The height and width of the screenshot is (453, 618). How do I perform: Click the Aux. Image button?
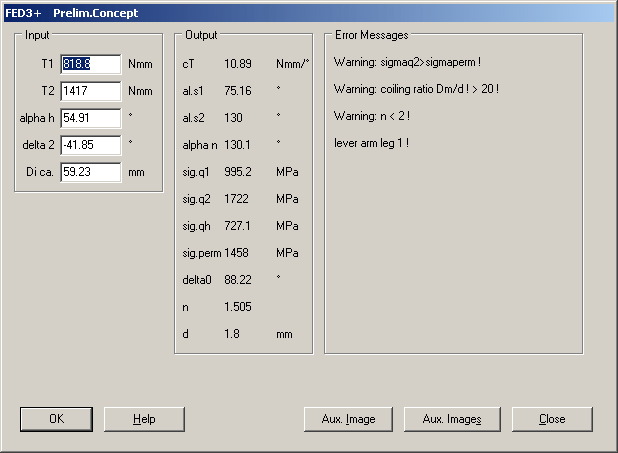(347, 419)
